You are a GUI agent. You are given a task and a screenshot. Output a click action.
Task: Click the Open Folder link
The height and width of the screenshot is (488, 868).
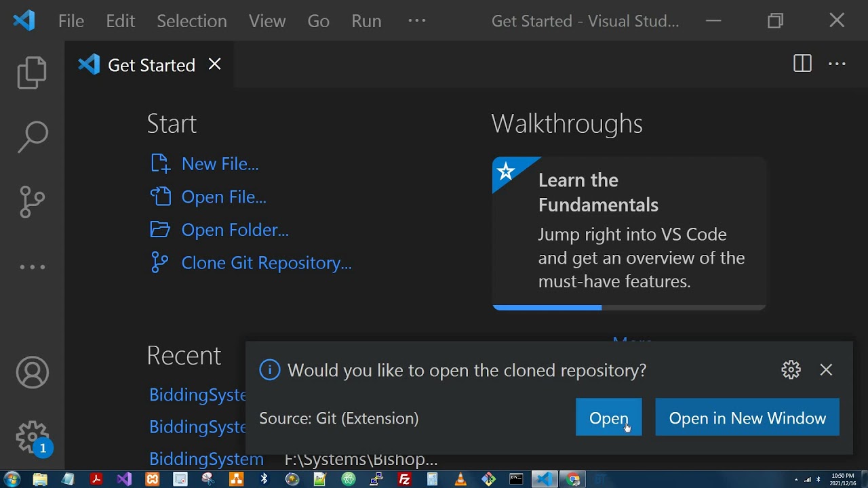235,230
